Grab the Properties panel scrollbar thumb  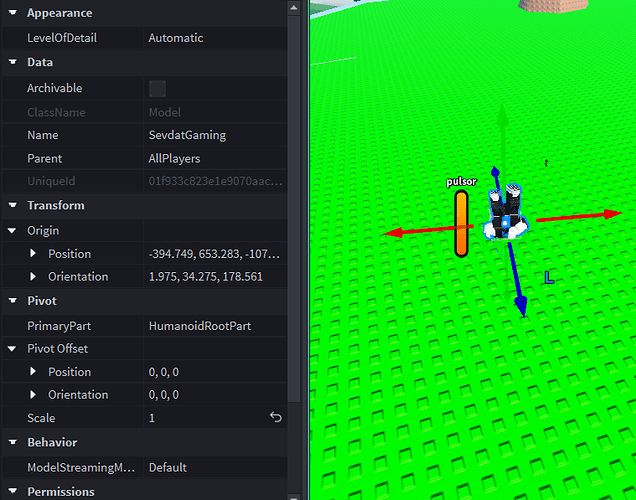294,209
